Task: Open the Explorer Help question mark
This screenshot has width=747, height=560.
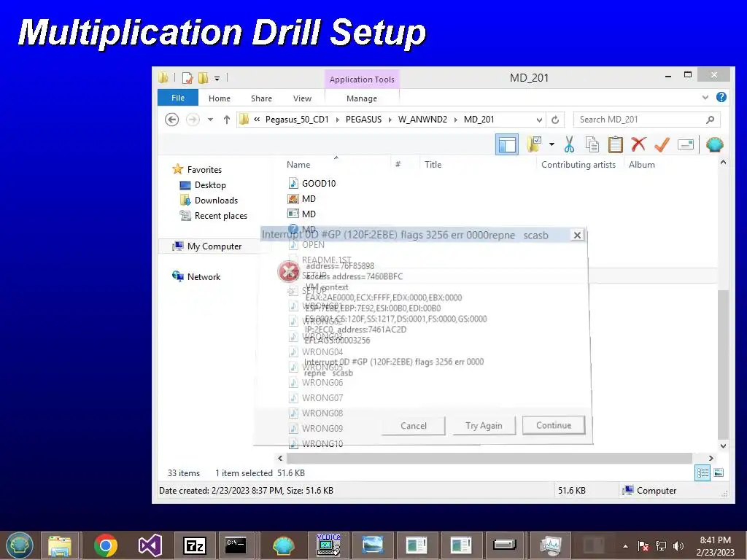Action: [x=721, y=97]
